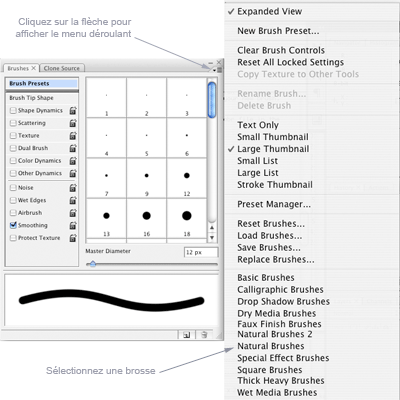Click the lock icon beside Protect Texture
This screenshot has width=400, height=400.
pyautogui.click(x=73, y=238)
